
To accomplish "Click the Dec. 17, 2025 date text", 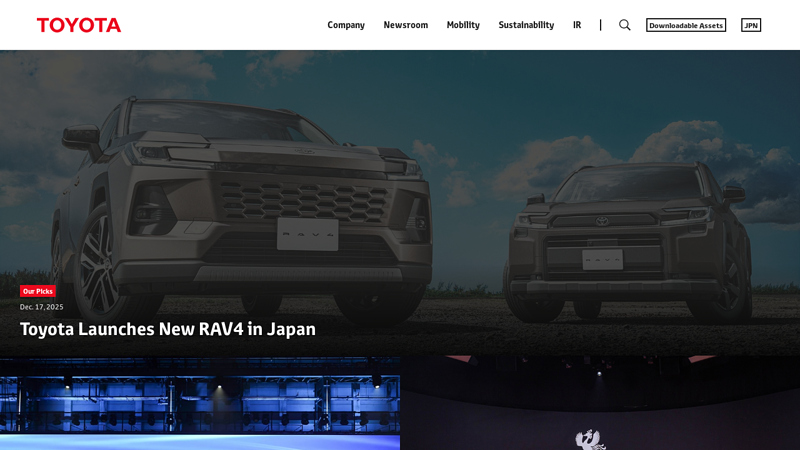I will 42,307.
